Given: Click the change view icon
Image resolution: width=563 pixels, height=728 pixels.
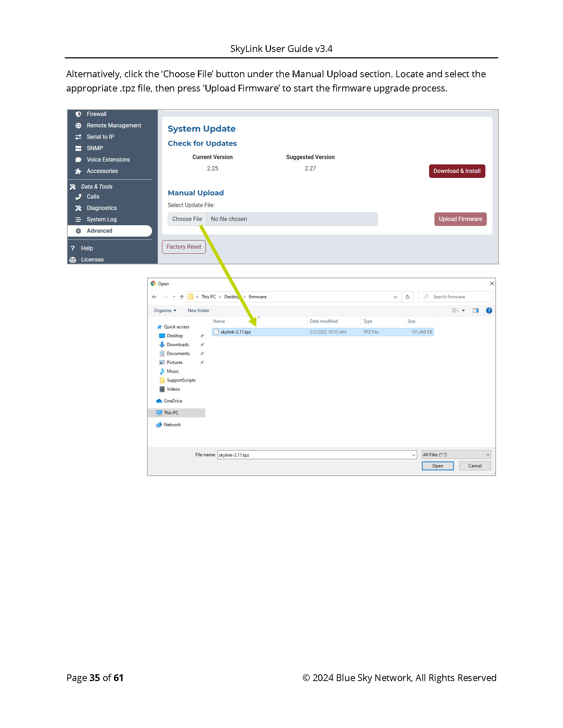Looking at the screenshot, I should 455,311.
